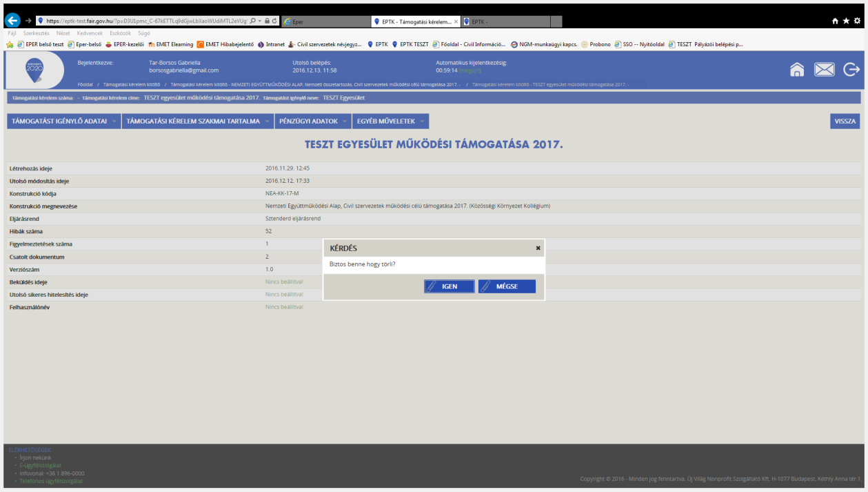Open the Eszközök menu
Screen dimensions: 868x492
(121, 33)
